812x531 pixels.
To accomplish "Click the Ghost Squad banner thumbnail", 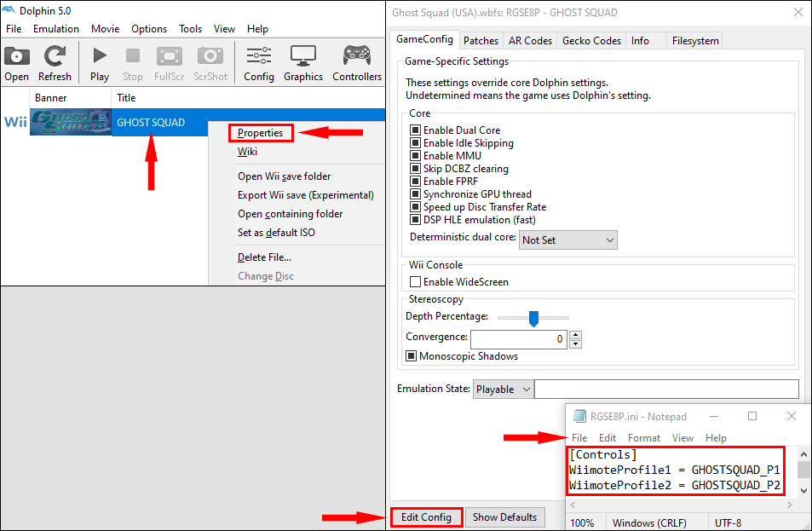I will (x=71, y=122).
